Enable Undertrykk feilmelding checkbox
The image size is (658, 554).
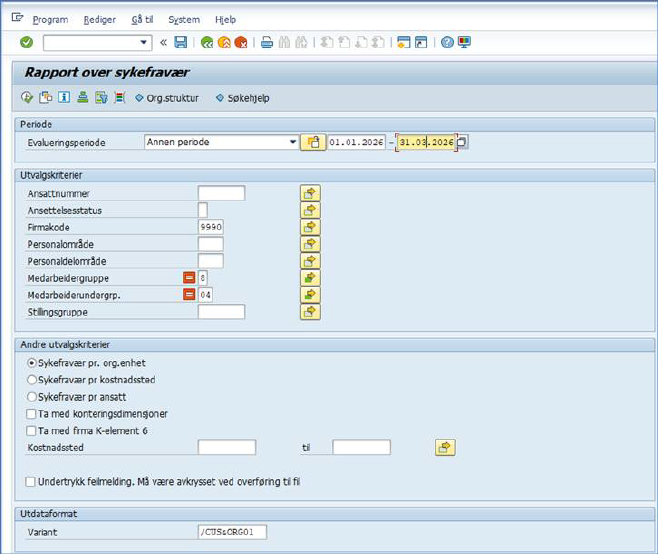[x=30, y=481]
